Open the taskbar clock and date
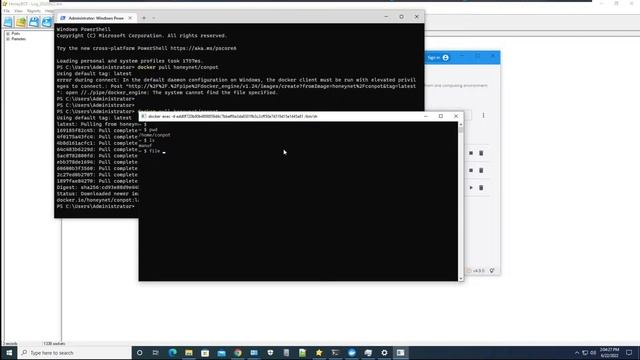Image resolution: width=640 pixels, height=360 pixels. [x=609, y=353]
